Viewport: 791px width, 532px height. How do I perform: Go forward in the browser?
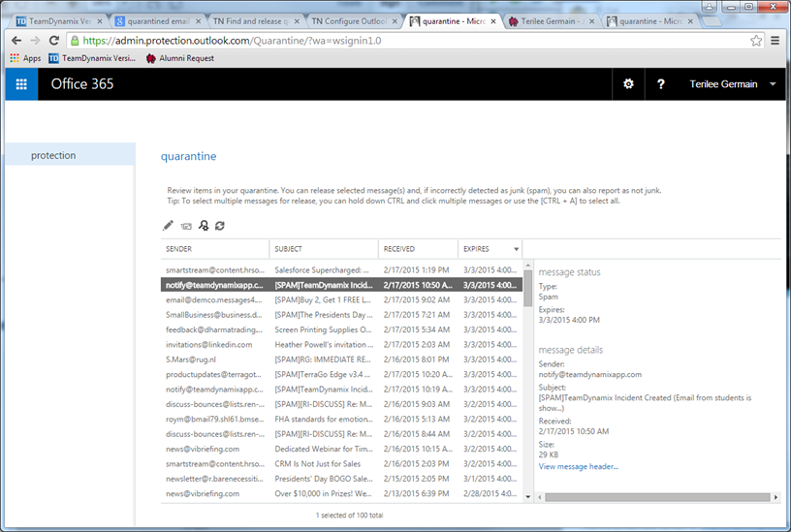coord(35,41)
